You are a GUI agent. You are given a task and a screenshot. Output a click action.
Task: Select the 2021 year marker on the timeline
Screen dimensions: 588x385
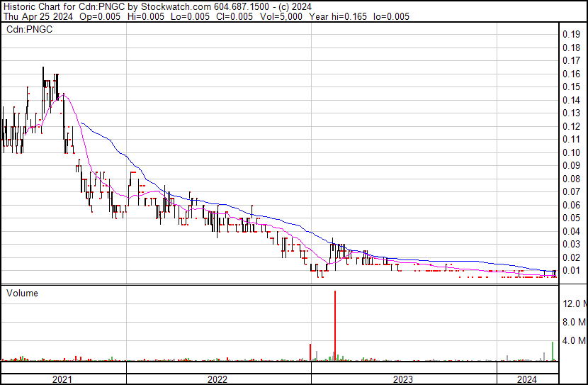pyautogui.click(x=63, y=379)
